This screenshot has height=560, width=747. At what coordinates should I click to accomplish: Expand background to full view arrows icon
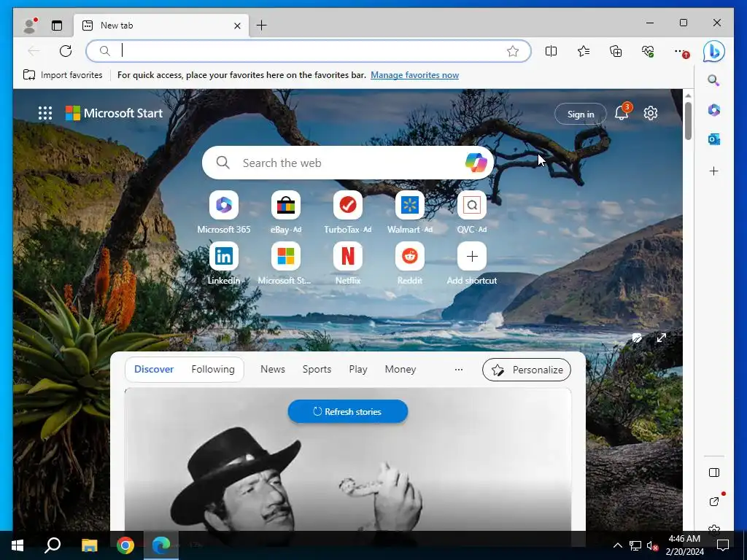pos(661,338)
